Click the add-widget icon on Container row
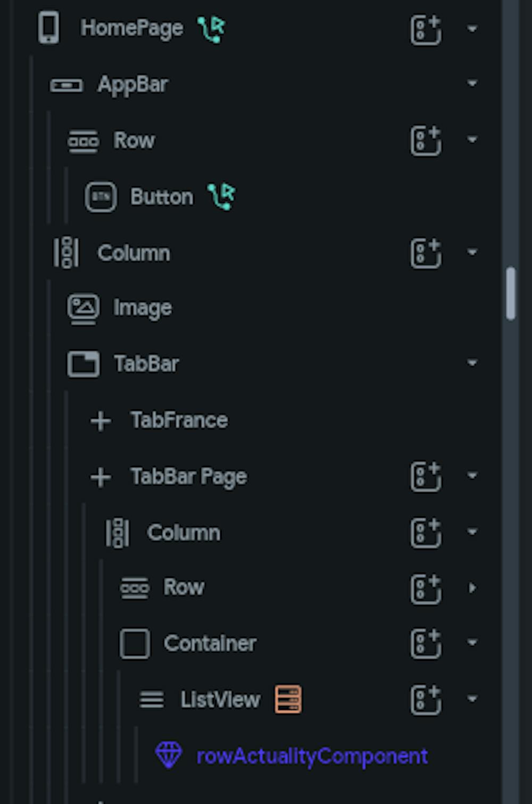The width and height of the screenshot is (532, 804). [x=426, y=643]
